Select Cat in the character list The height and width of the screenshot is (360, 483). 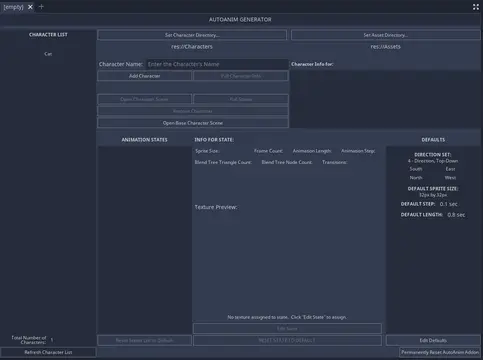click(48, 54)
